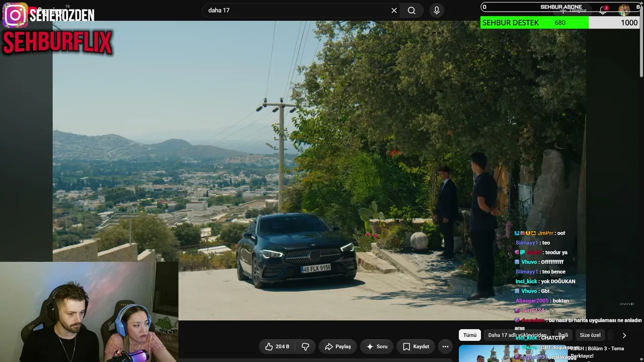This screenshot has height=362, width=644.
Task: Select the Tümü filter chip
Action: 470,335
